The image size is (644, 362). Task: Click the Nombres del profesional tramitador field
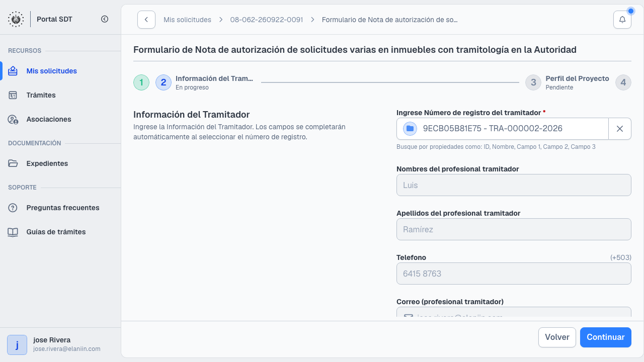click(x=514, y=185)
